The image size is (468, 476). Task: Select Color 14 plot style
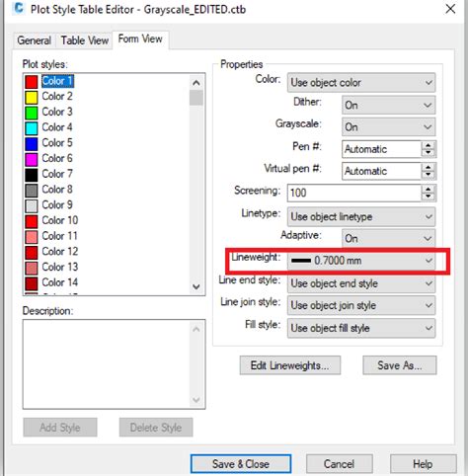click(60, 282)
